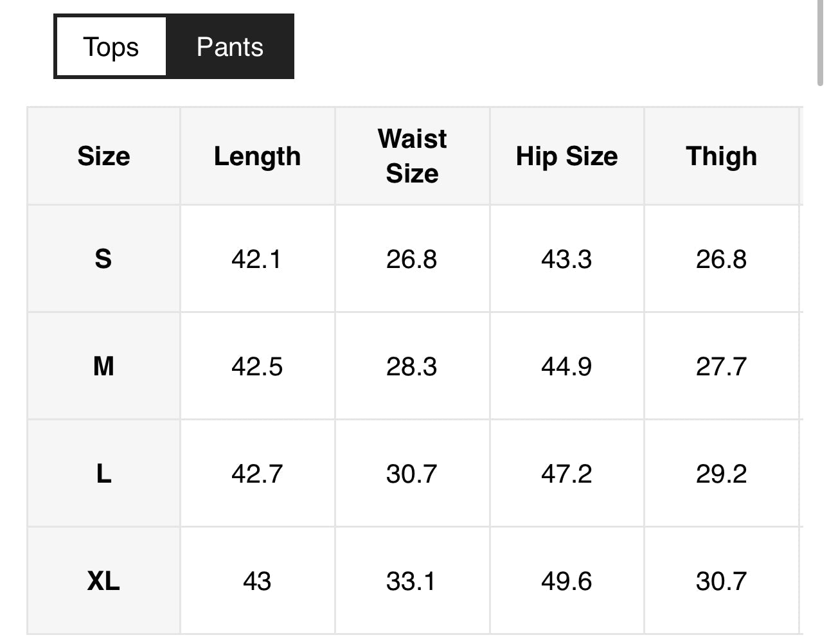Screen dimensions: 829x644
Task: Click the S length value 42.1
Action: [257, 259]
